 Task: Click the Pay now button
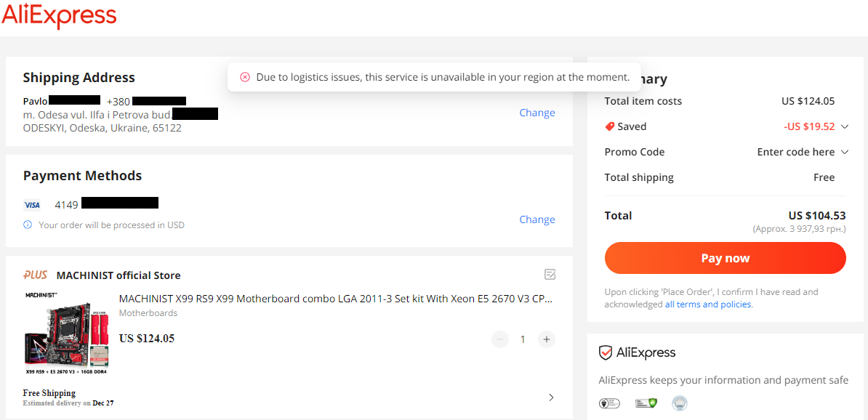726,259
